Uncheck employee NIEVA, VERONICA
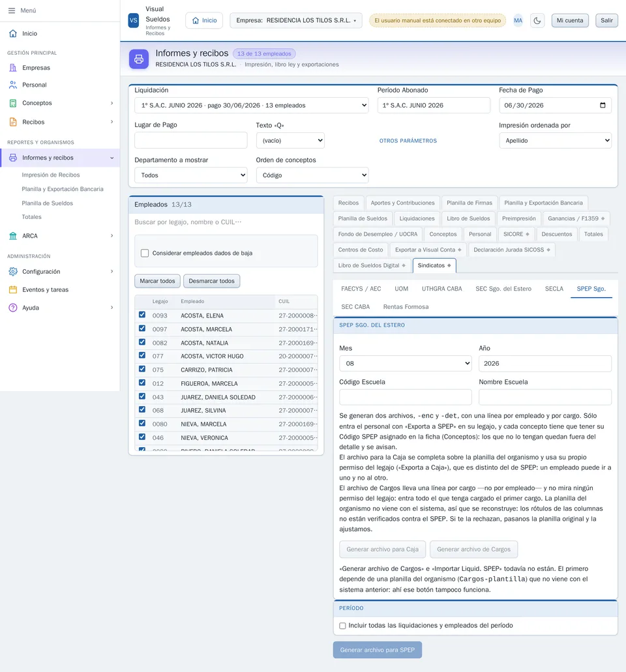 tap(142, 437)
